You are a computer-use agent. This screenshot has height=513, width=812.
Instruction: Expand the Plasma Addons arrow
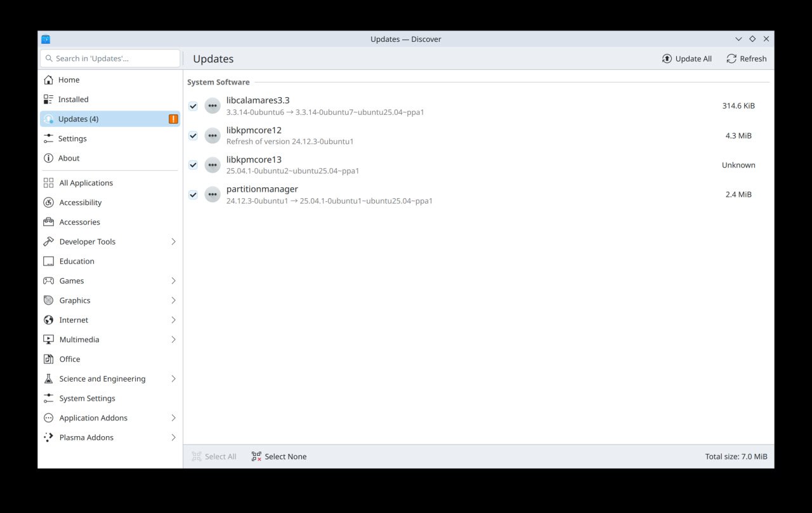click(174, 437)
